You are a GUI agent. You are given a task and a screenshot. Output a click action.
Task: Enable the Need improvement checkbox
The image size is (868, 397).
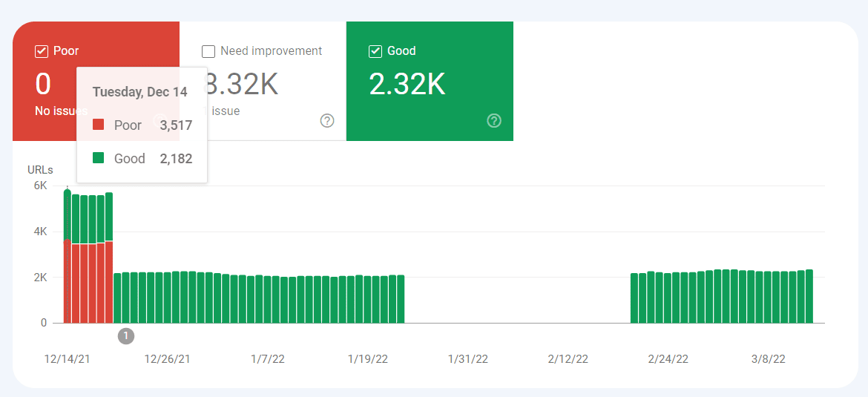point(208,51)
